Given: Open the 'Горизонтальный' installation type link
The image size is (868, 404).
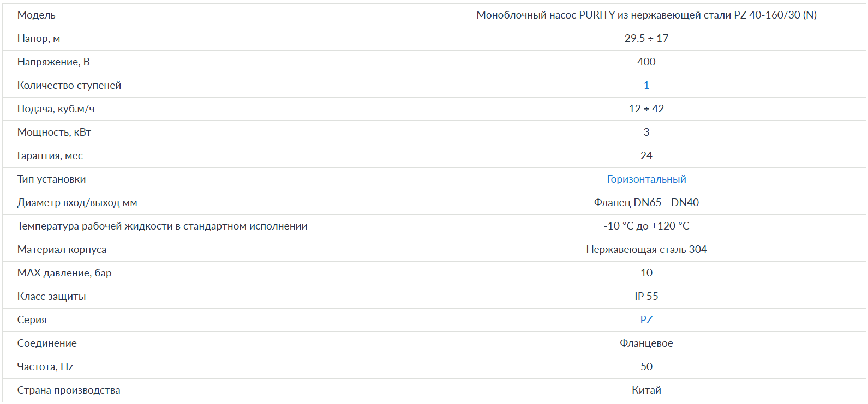Looking at the screenshot, I should point(646,179).
